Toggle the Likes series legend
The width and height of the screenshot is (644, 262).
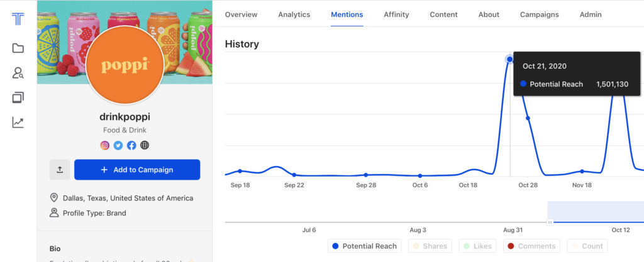(x=477, y=246)
